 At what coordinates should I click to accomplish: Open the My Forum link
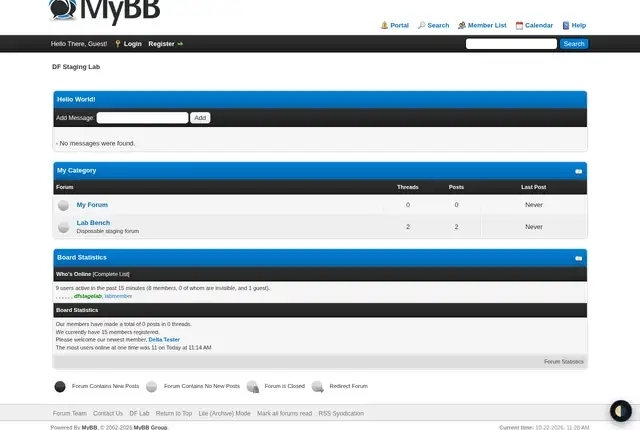pyautogui.click(x=92, y=205)
